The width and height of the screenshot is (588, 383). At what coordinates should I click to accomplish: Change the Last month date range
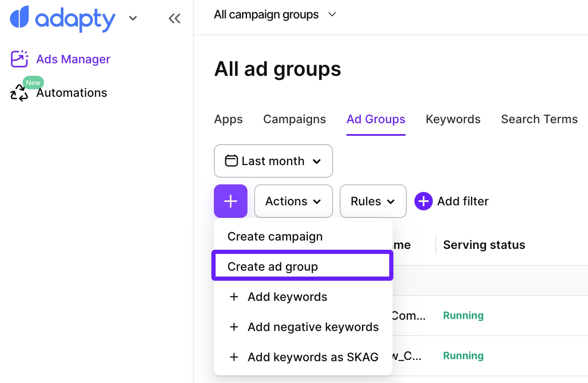(x=273, y=160)
